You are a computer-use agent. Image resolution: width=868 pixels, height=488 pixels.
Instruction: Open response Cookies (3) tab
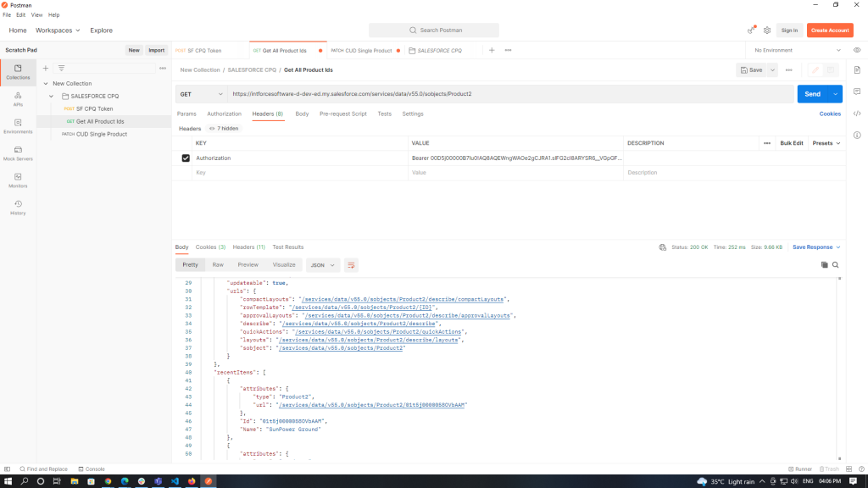click(210, 247)
